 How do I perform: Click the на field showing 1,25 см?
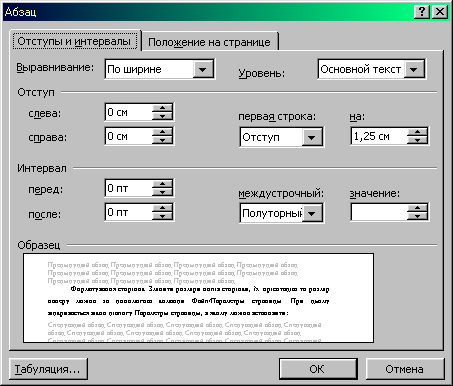point(380,136)
